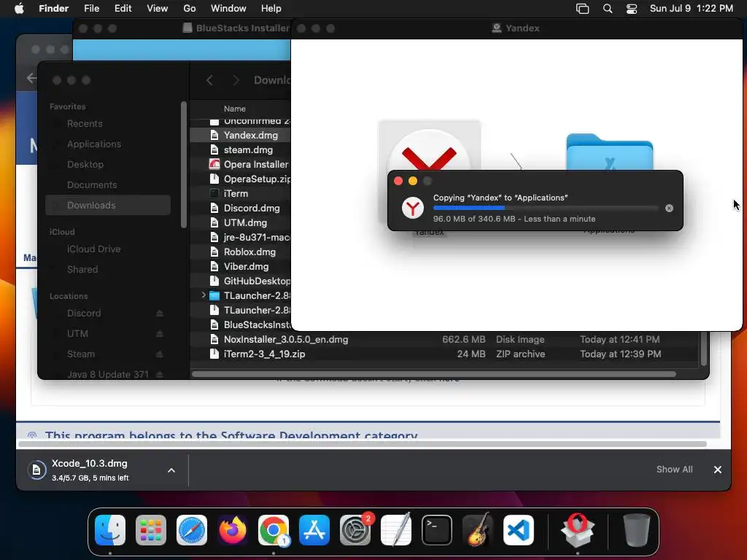The width and height of the screenshot is (747, 560).
Task: Open the File menu
Action: click(x=91, y=9)
